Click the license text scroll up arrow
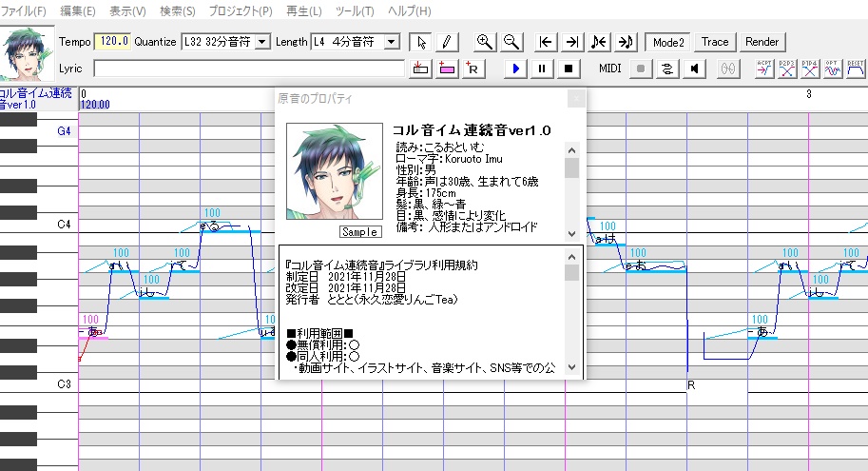This screenshot has height=471, width=868. pos(571,257)
